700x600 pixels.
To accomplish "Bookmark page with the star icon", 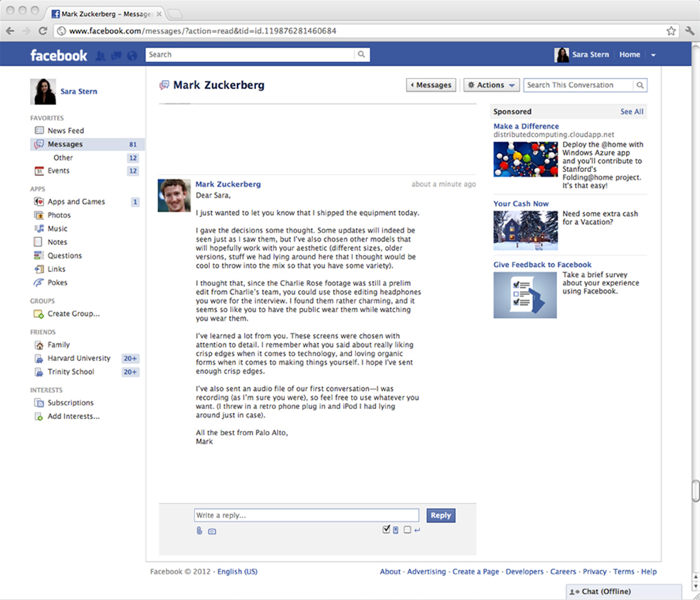I will 671,31.
